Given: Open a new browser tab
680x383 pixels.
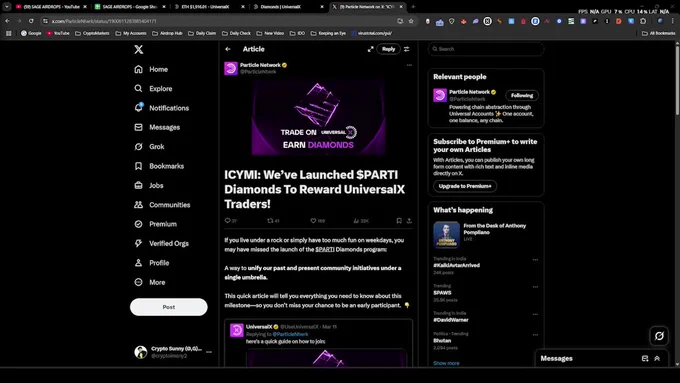Looking at the screenshot, I should (x=413, y=7).
